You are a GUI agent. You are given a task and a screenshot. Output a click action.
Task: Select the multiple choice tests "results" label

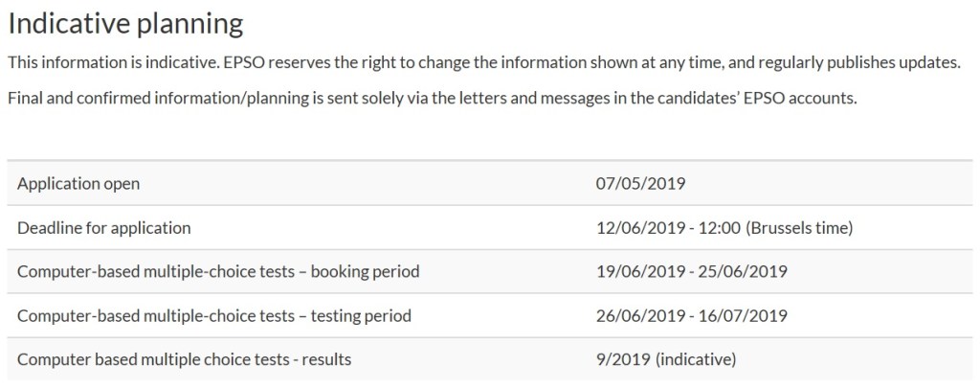click(185, 359)
